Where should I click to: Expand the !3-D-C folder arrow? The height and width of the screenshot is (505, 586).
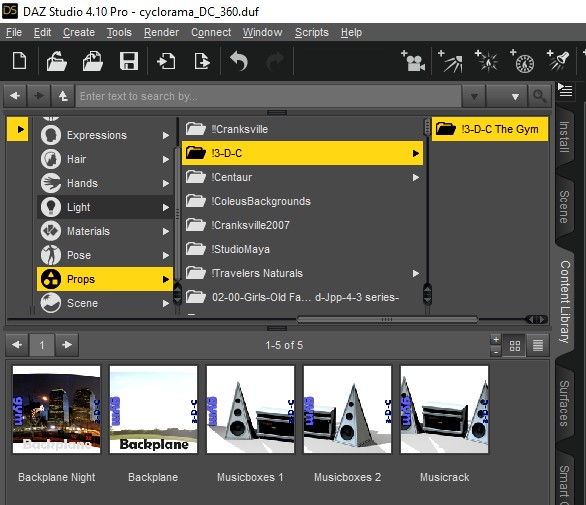416,153
